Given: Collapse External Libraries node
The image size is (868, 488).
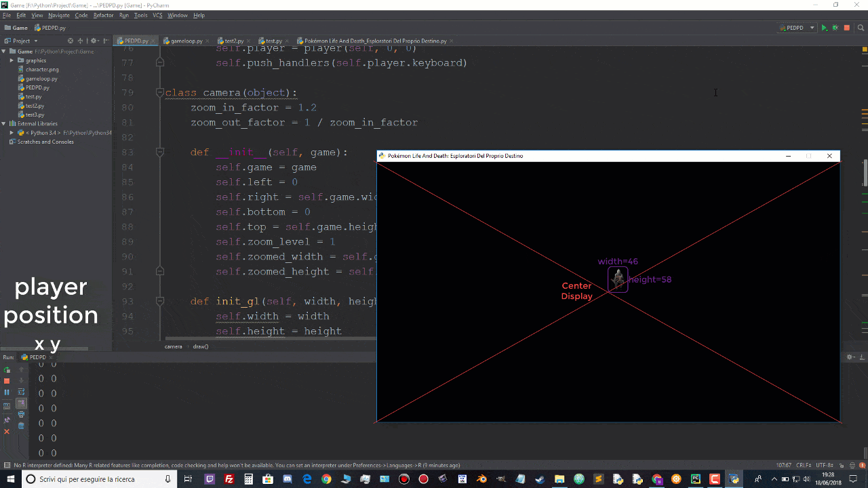Looking at the screenshot, I should tap(4, 124).
